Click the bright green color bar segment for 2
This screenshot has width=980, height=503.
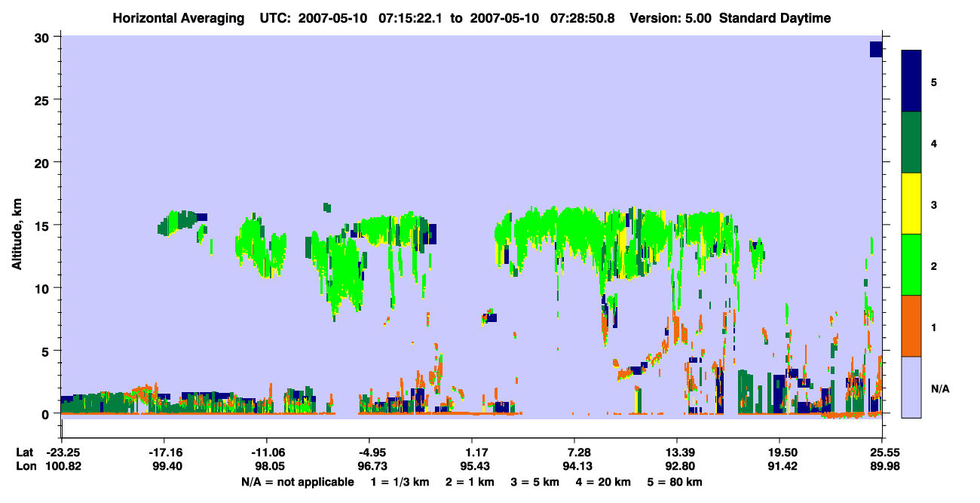coord(911,265)
